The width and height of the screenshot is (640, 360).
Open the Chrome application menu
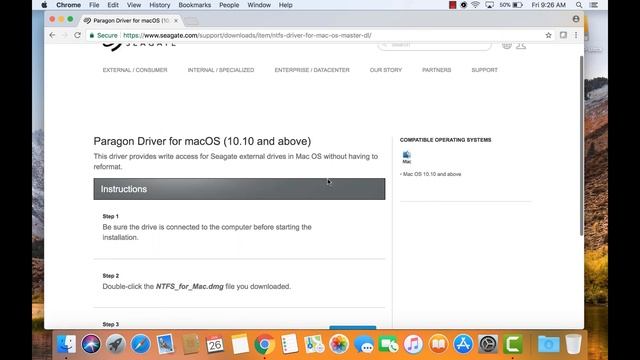68,5
